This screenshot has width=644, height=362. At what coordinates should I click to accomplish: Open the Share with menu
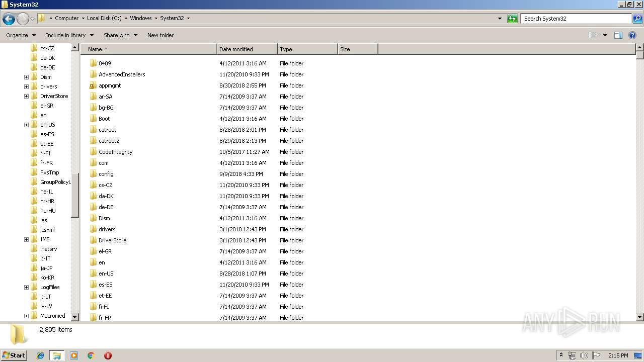pyautogui.click(x=120, y=35)
